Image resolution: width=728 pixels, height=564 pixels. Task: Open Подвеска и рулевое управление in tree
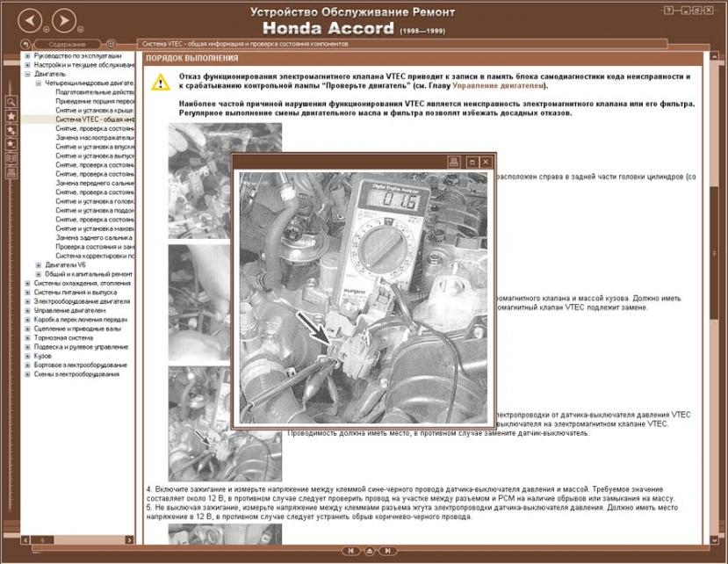pyautogui.click(x=81, y=347)
